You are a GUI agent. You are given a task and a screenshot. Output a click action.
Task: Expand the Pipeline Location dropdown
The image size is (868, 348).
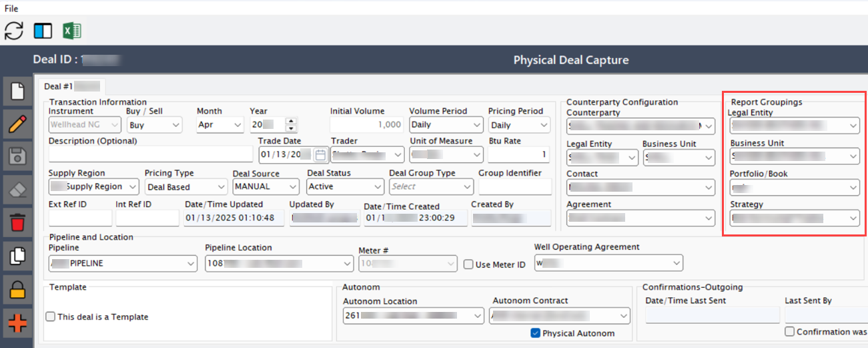pyautogui.click(x=279, y=264)
